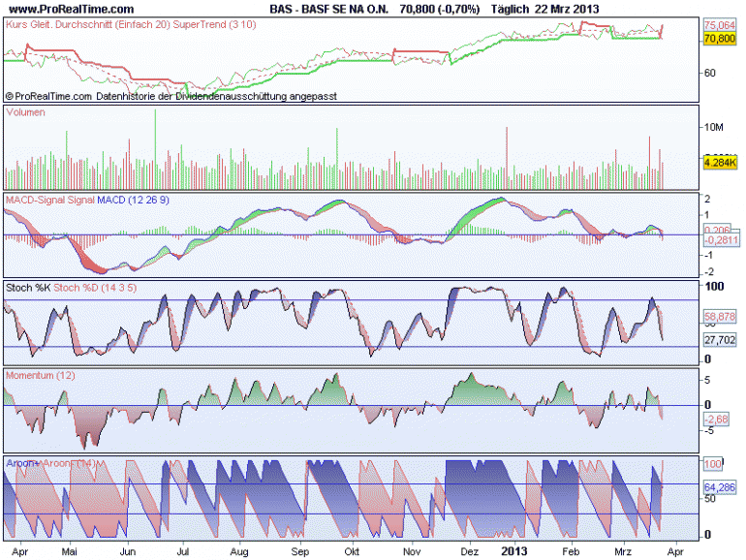Click the Feb month label on time axis
746x560 pixels.
coord(571,551)
